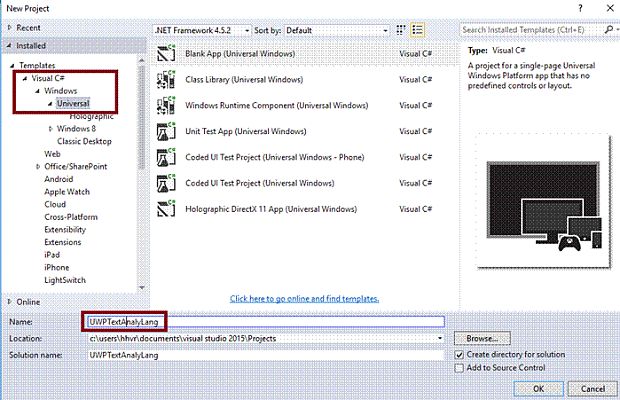Select Unit Test App (Universal Windows) text

click(246, 131)
